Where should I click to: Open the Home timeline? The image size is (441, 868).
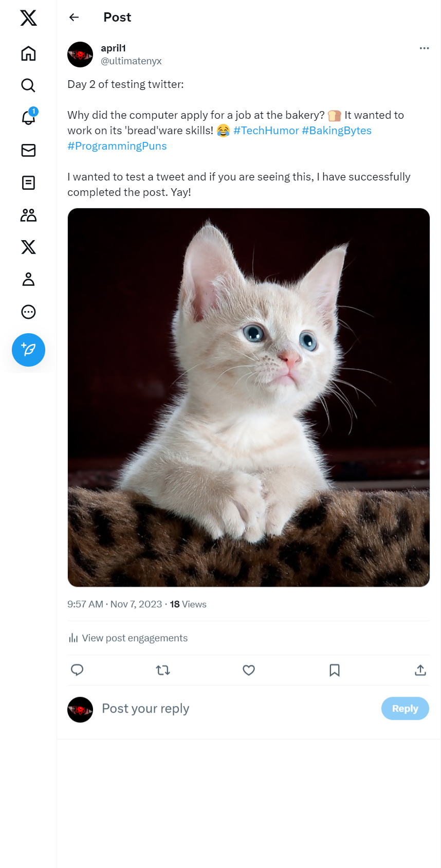(x=28, y=53)
